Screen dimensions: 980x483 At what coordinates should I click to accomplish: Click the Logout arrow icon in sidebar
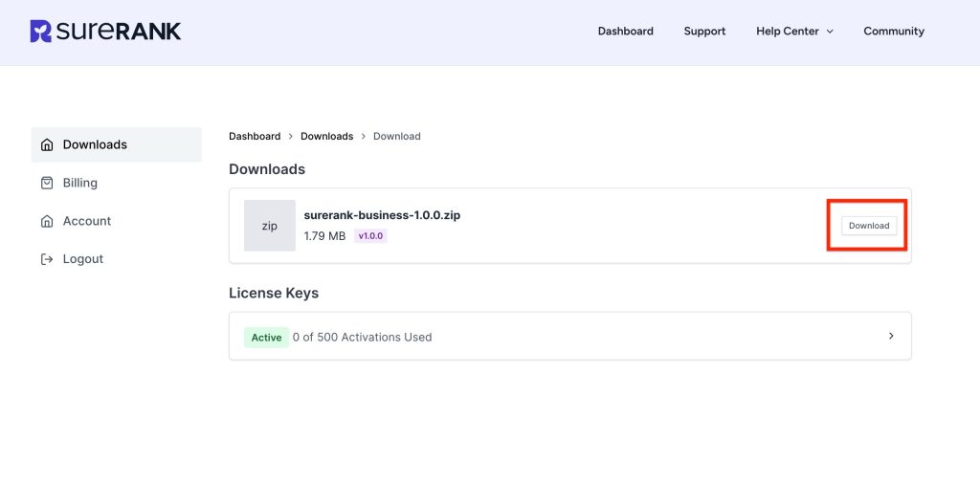(x=47, y=259)
